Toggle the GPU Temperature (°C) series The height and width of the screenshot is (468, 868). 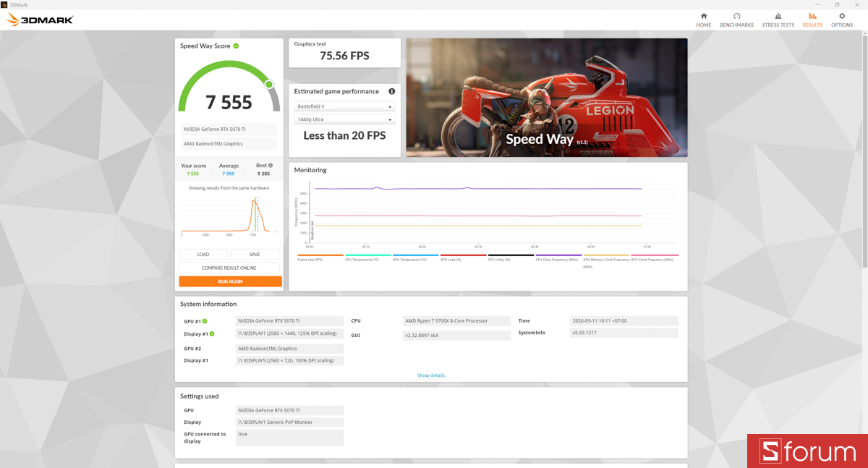[x=415, y=257]
